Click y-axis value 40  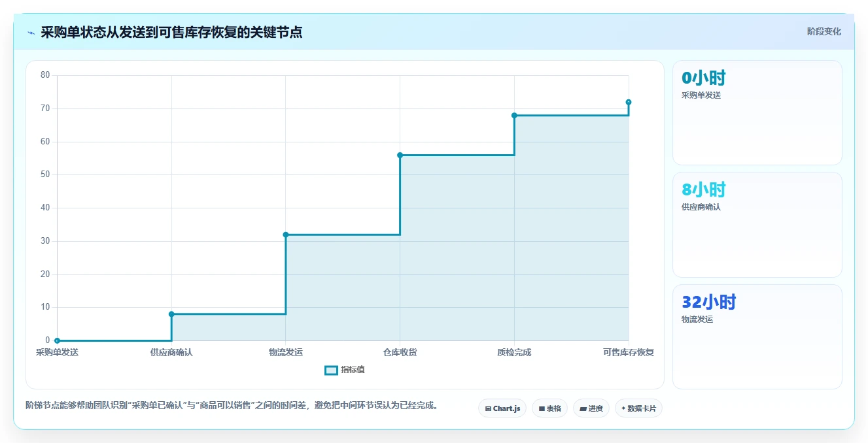(x=45, y=208)
